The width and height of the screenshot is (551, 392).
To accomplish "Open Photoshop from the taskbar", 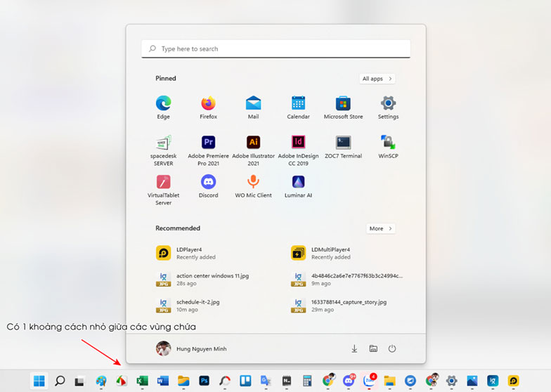I will tap(204, 381).
